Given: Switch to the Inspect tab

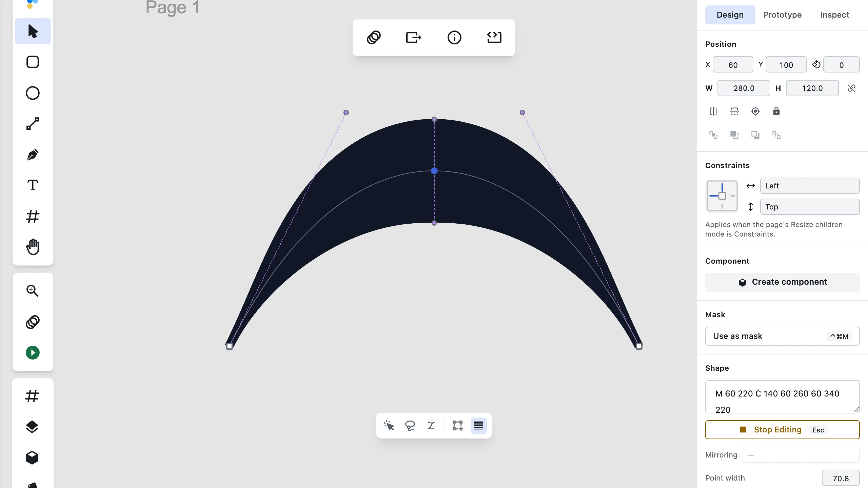Looking at the screenshot, I should point(834,15).
